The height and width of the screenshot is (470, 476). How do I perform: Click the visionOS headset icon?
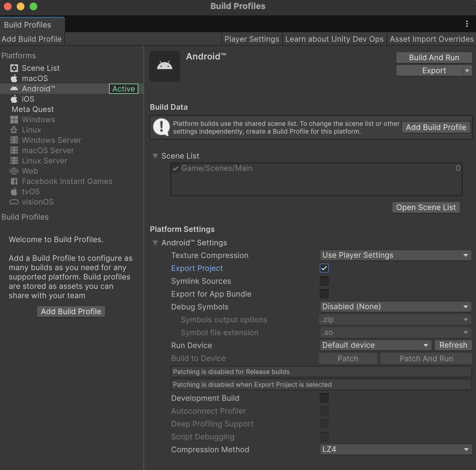(14, 202)
